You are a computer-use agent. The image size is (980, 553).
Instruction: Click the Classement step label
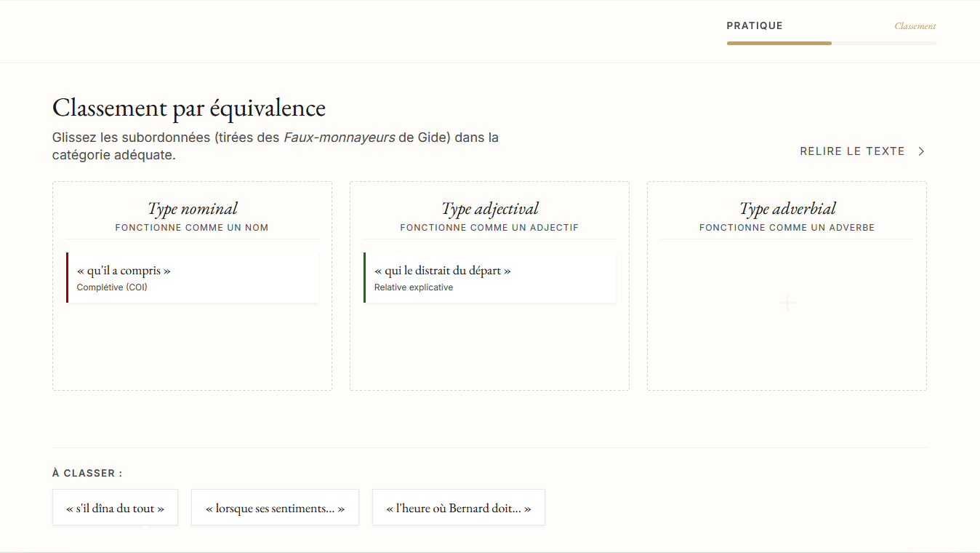pyautogui.click(x=915, y=26)
